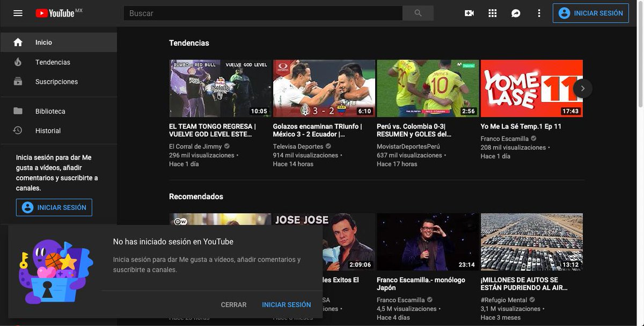
Task: Open the El Corral de Jimmy channel
Action: pyautogui.click(x=195, y=147)
